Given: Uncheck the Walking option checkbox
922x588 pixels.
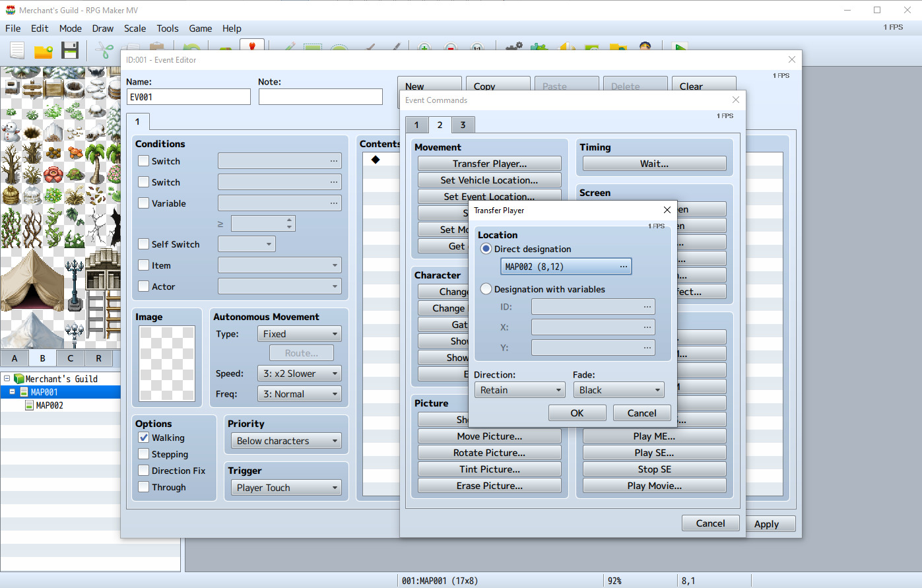Looking at the screenshot, I should coord(143,438).
